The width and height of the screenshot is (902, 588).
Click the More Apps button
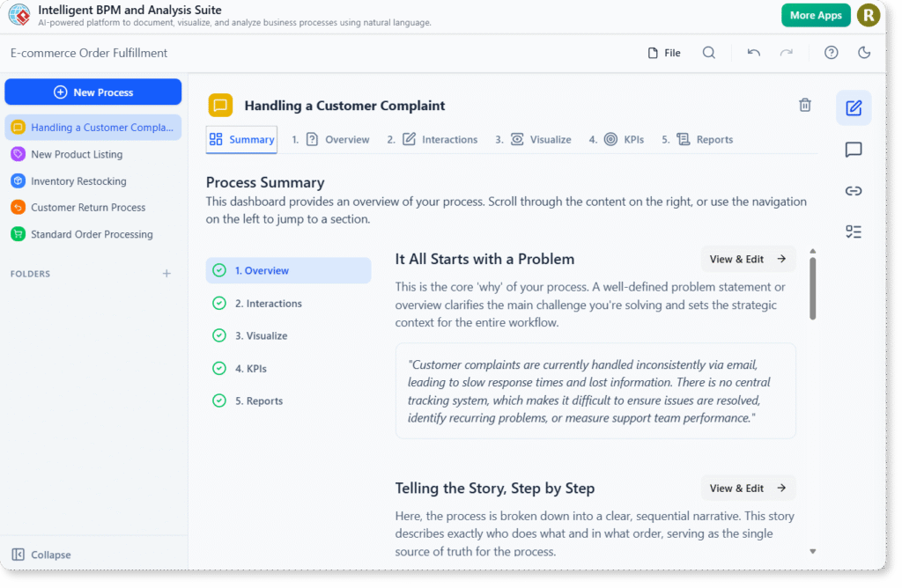click(815, 15)
